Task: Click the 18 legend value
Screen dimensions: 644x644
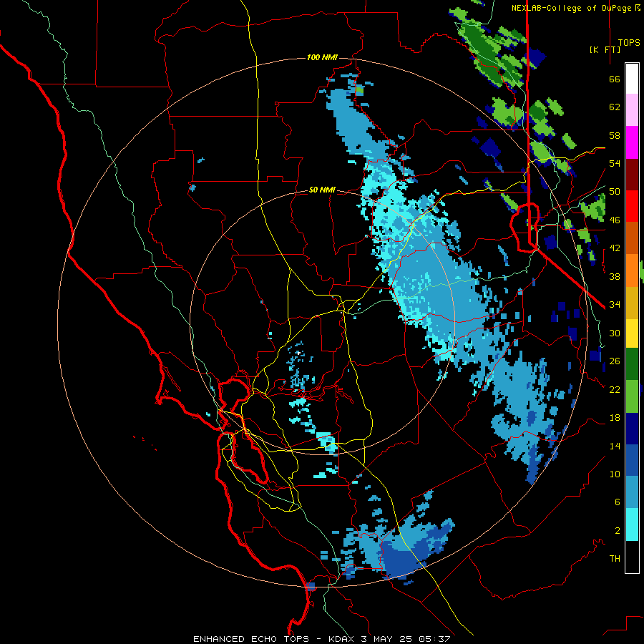Action: pos(615,418)
